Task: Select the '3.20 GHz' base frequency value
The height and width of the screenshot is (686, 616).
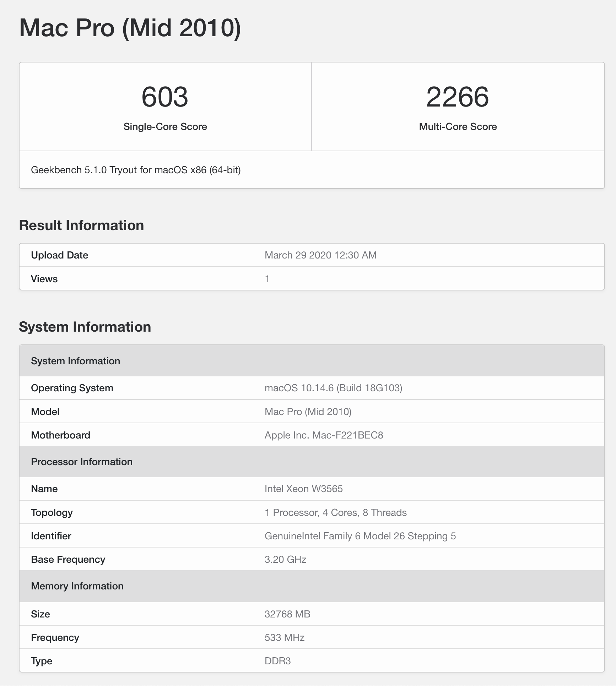Action: [x=286, y=560]
